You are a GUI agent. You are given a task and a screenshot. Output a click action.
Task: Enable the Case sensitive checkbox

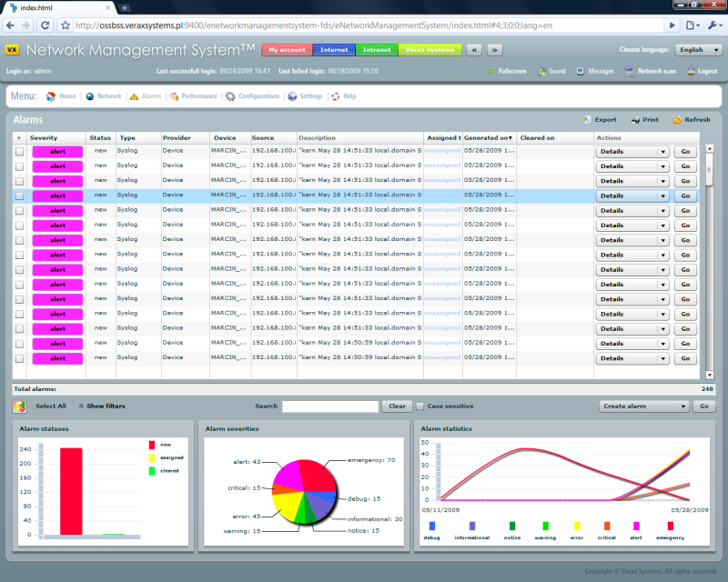[x=420, y=406]
